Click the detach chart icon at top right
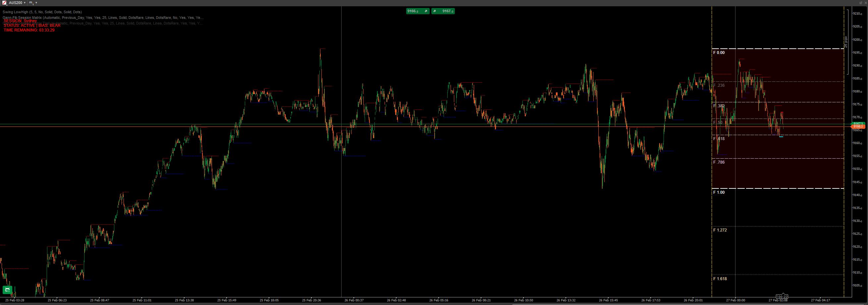 pyautogui.click(x=860, y=2)
